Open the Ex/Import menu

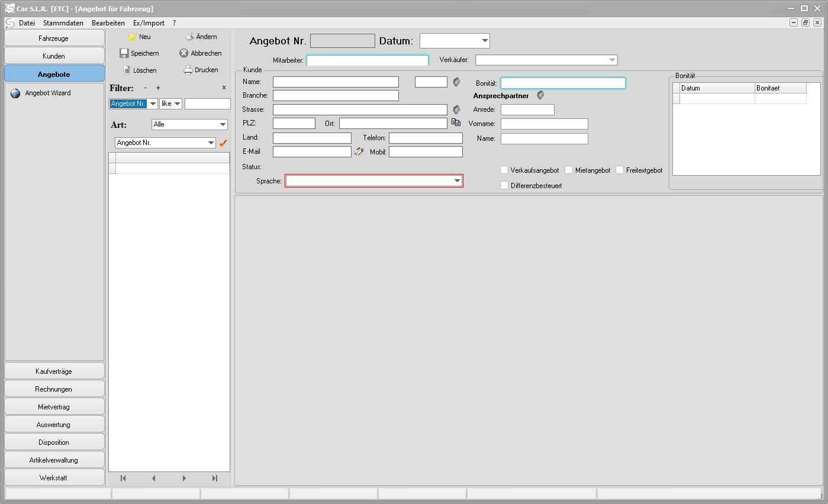149,23
